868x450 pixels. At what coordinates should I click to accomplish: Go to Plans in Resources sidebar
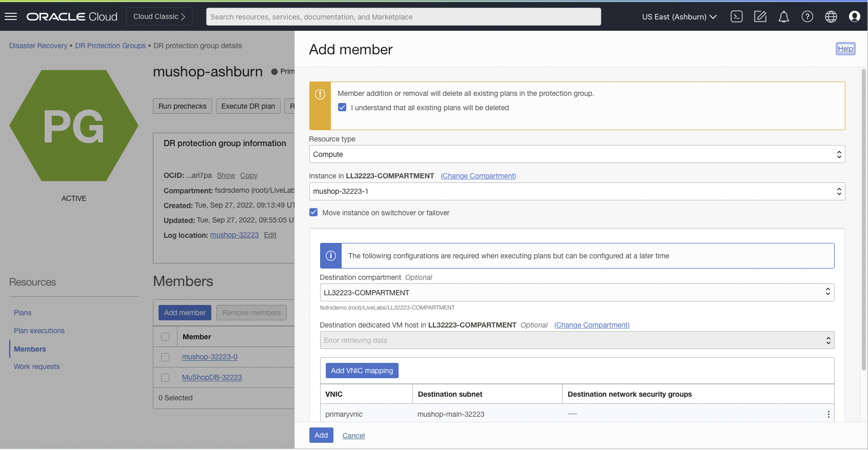coord(23,313)
